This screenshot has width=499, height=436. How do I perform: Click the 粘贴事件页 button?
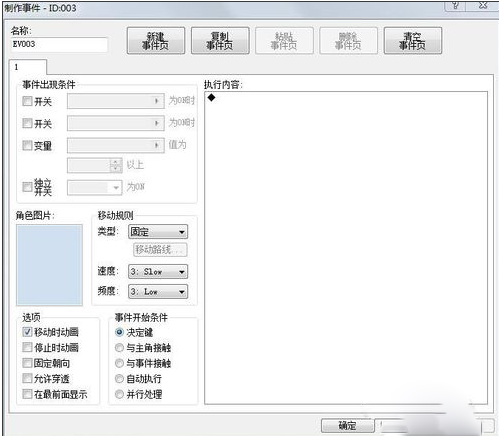[284, 41]
